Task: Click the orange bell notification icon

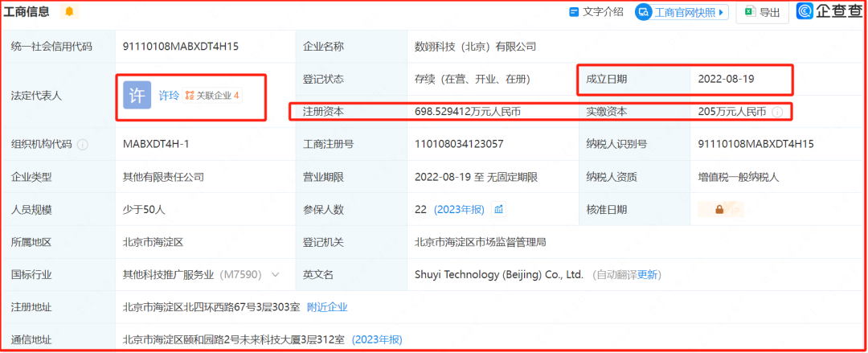Action: [69, 11]
